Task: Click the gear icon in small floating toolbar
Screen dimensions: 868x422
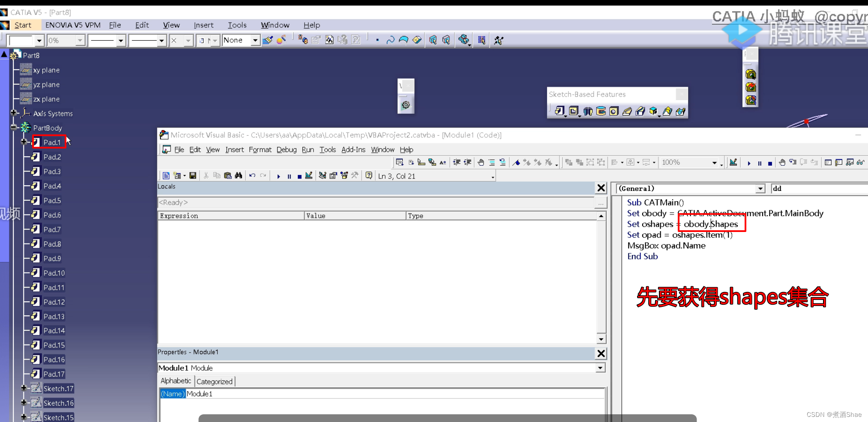Action: pyautogui.click(x=406, y=105)
